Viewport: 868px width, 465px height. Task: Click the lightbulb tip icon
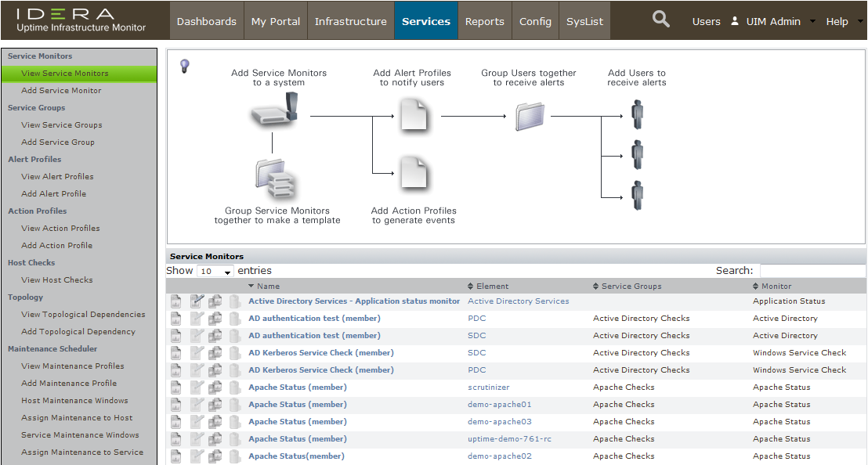click(185, 67)
